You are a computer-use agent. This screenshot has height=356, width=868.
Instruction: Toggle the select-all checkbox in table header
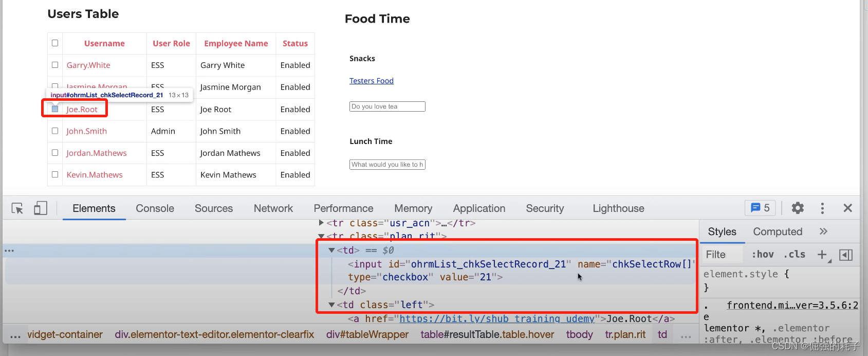[55, 43]
